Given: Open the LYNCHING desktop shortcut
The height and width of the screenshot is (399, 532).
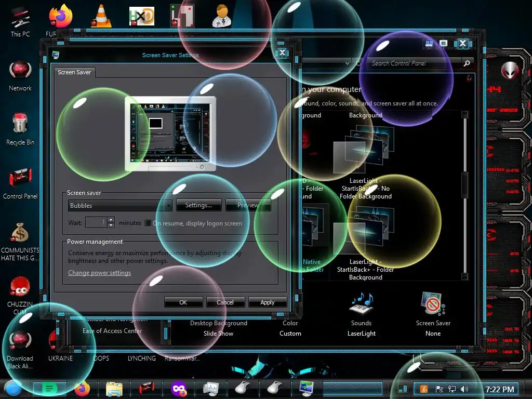Looking at the screenshot, I should coord(141,358).
